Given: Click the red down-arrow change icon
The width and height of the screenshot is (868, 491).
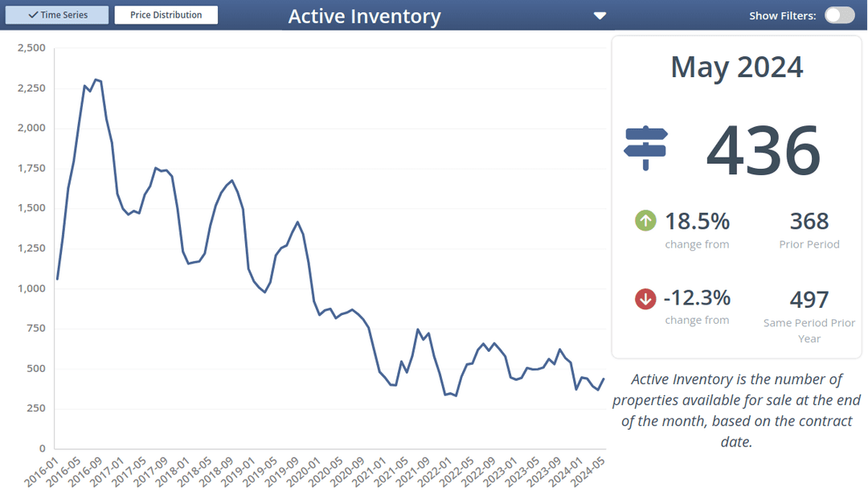Looking at the screenshot, I should click(x=645, y=299).
